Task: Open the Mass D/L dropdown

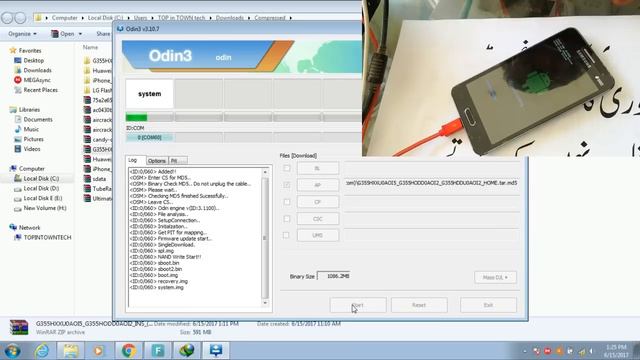Action: click(495, 278)
